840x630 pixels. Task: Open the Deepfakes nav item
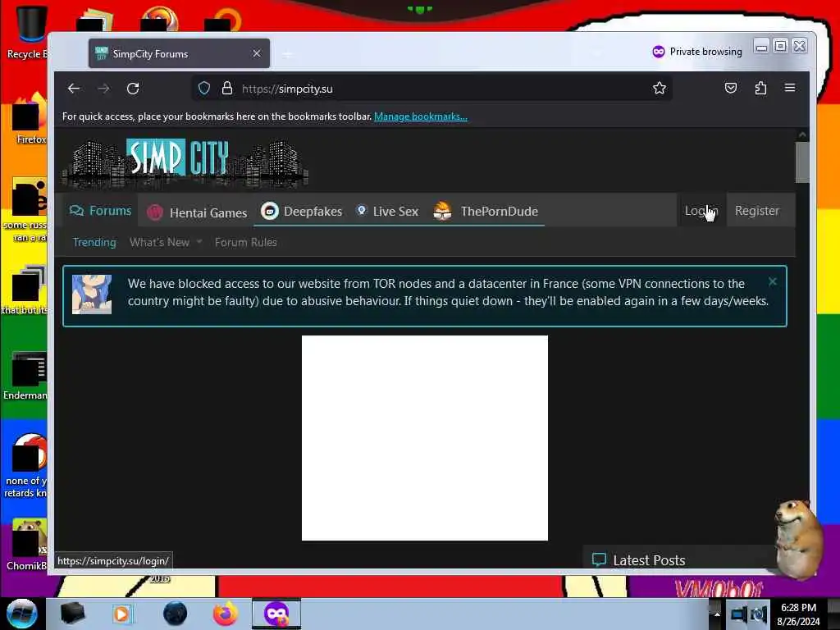click(302, 212)
